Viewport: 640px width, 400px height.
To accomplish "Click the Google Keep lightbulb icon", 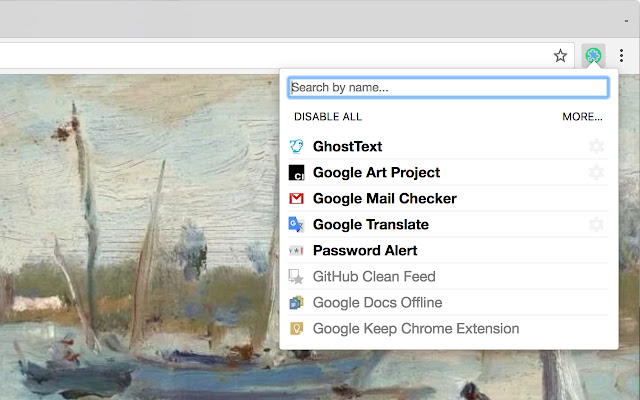I will pos(296,329).
